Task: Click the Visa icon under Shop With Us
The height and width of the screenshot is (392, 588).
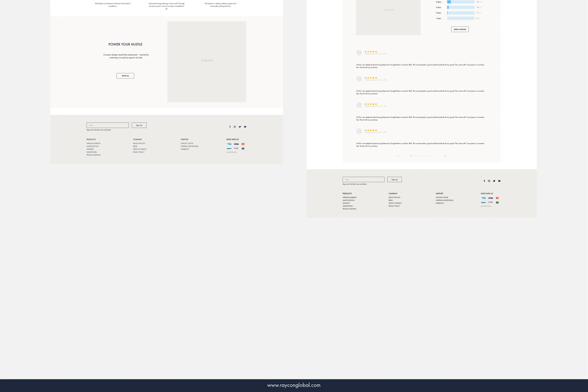Action: coord(236,144)
